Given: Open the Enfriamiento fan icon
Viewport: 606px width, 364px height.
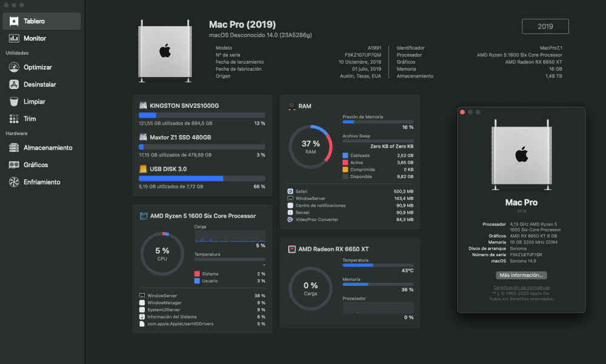Looking at the screenshot, I should tap(14, 182).
